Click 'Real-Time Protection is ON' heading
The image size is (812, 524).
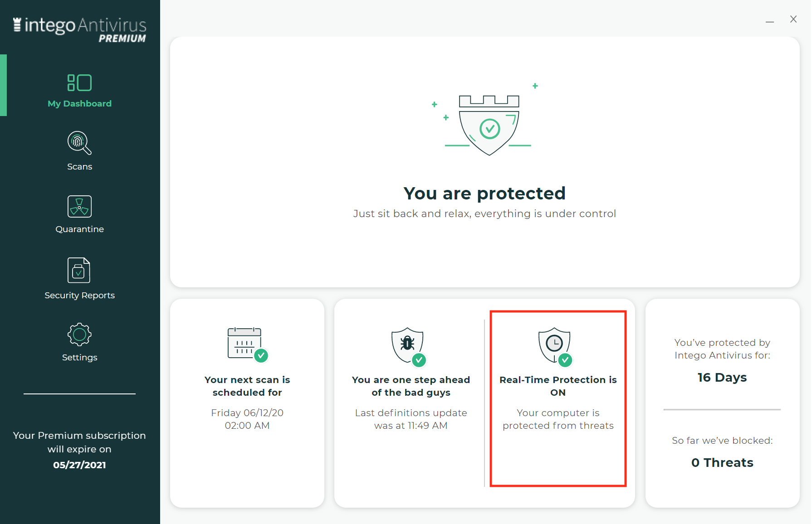[x=558, y=386]
